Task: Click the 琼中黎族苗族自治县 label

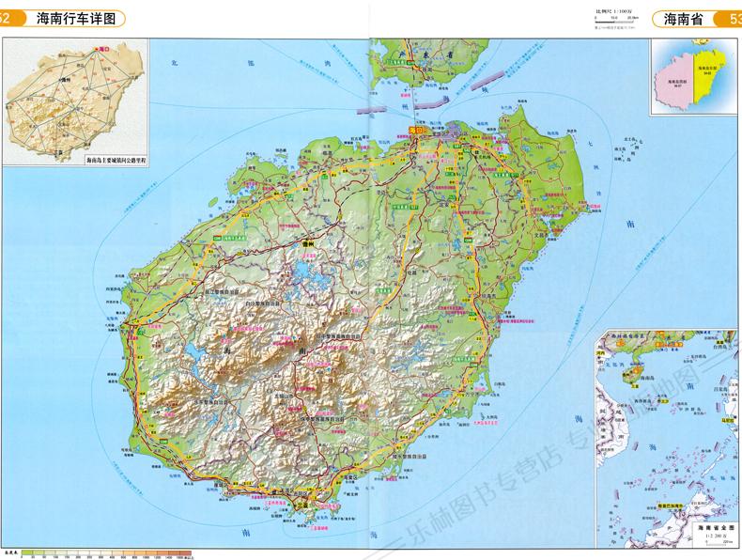Action: pyautogui.click(x=338, y=335)
